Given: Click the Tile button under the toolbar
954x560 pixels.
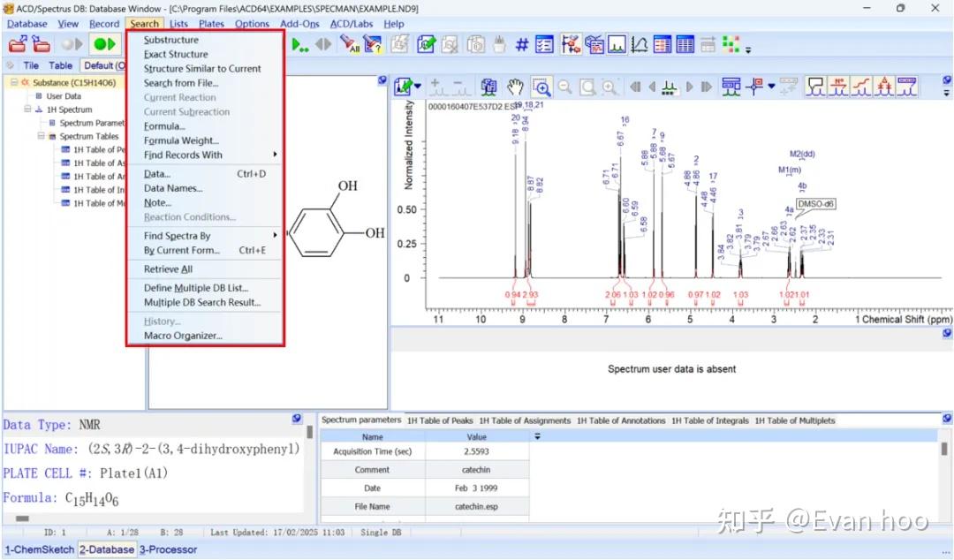Looking at the screenshot, I should [x=31, y=64].
